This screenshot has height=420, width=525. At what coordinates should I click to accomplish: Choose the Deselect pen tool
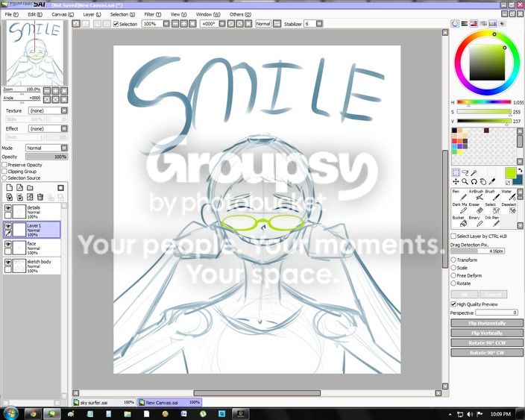(509, 208)
